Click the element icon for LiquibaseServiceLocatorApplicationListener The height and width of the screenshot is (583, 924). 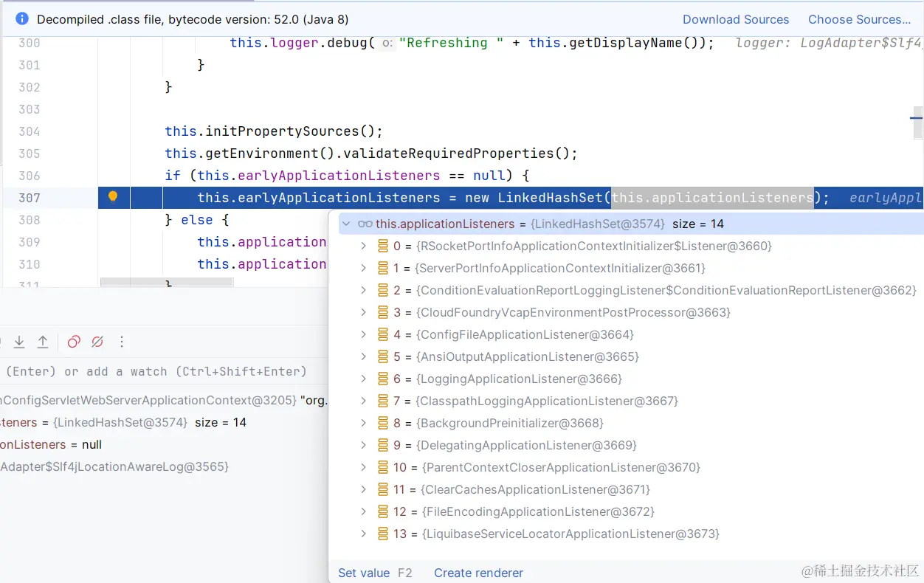(x=383, y=534)
